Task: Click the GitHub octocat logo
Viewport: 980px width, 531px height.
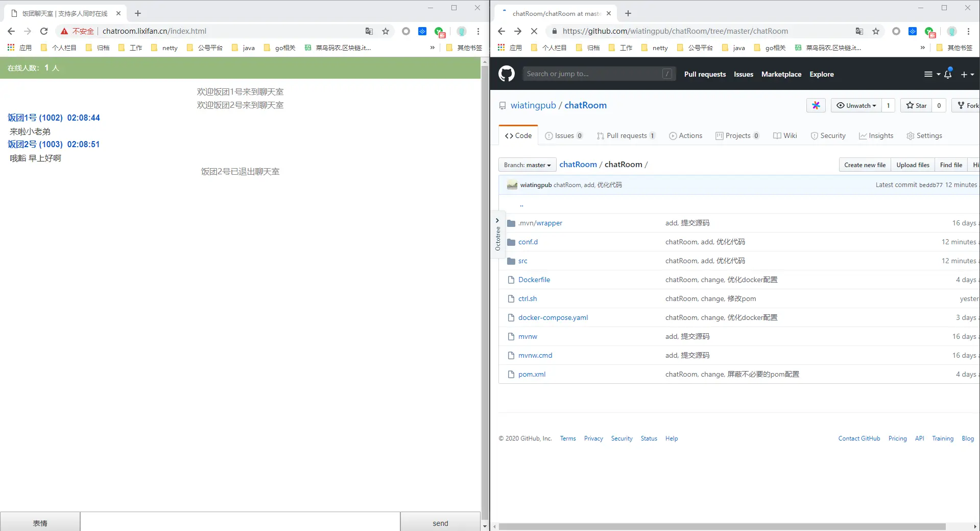Action: tap(506, 74)
